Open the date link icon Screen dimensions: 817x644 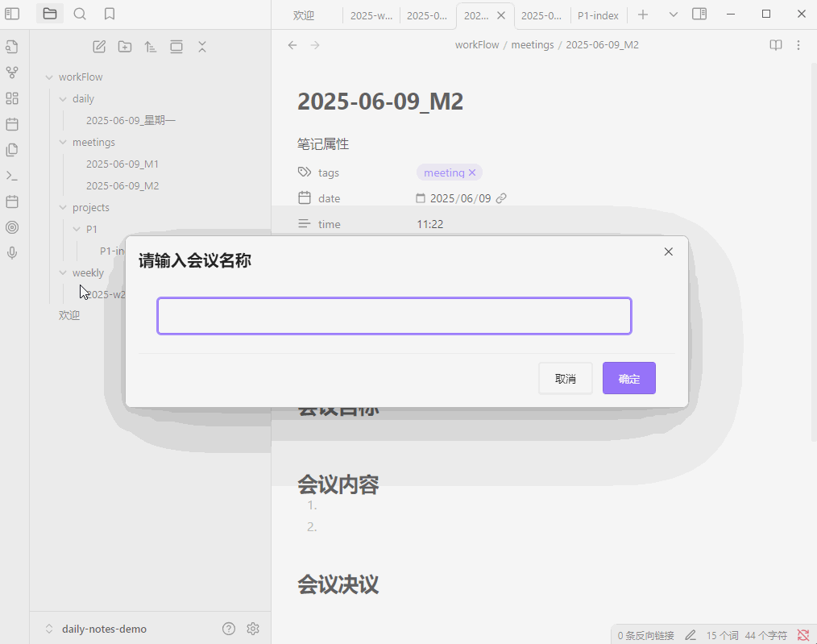(x=501, y=198)
